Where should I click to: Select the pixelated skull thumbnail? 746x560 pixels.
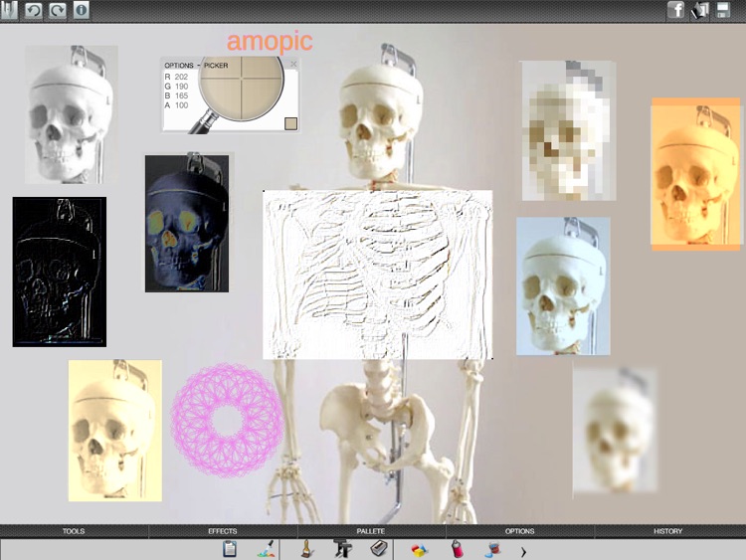[x=569, y=130]
